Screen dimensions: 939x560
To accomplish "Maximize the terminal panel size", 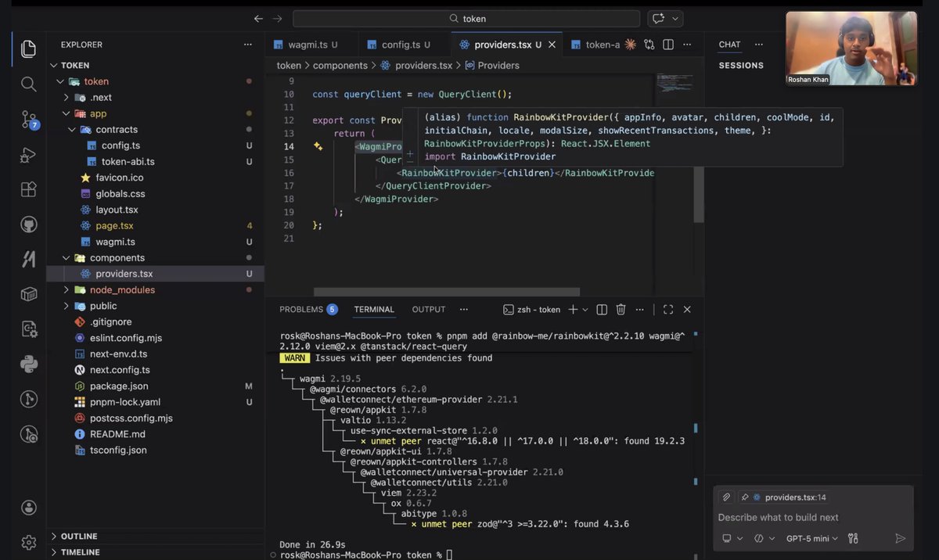I will (667, 310).
